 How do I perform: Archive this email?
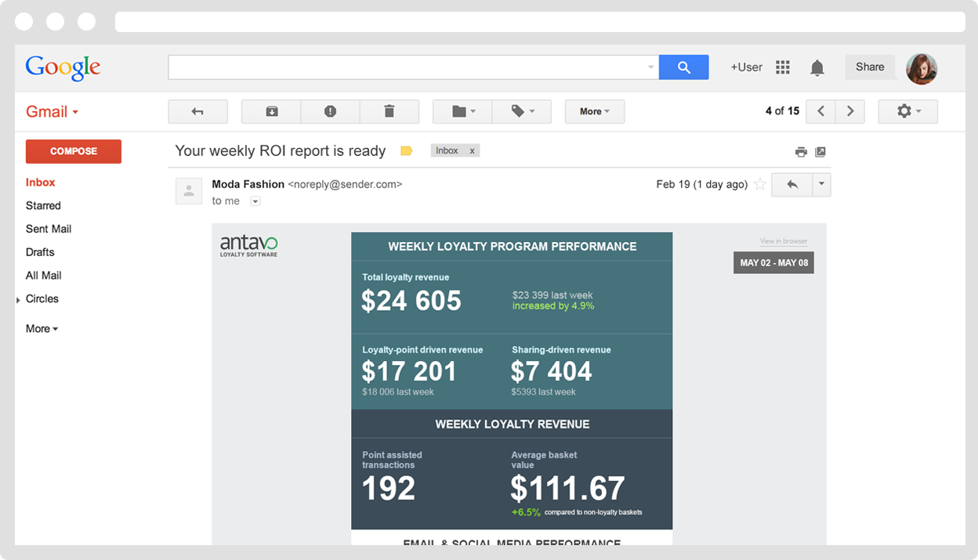271,111
